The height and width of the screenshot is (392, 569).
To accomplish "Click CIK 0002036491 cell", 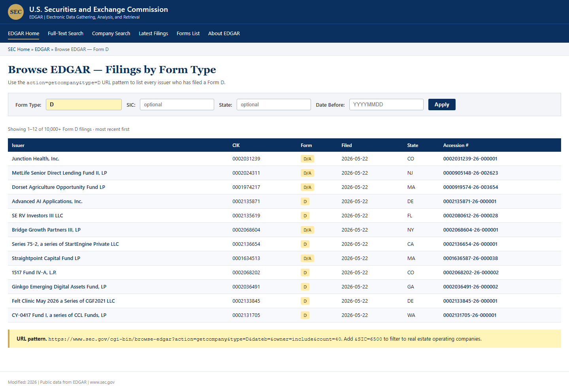I will 246,287.
